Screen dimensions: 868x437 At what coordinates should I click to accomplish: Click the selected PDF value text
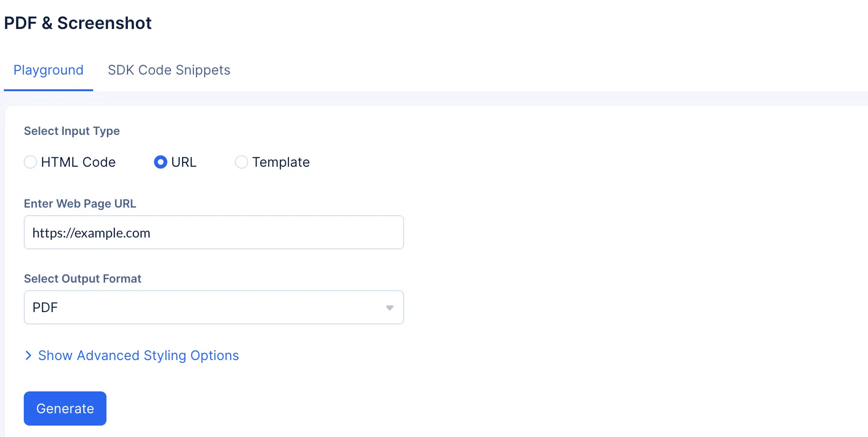(45, 307)
